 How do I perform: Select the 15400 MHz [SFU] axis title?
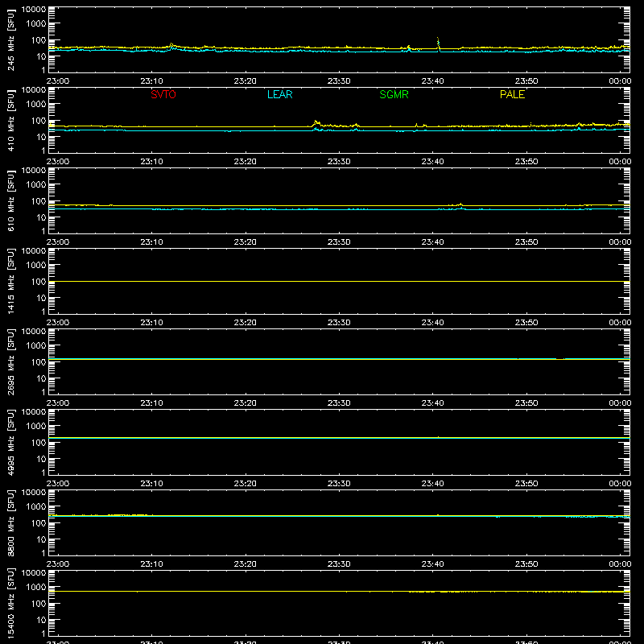pyautogui.click(x=10, y=604)
